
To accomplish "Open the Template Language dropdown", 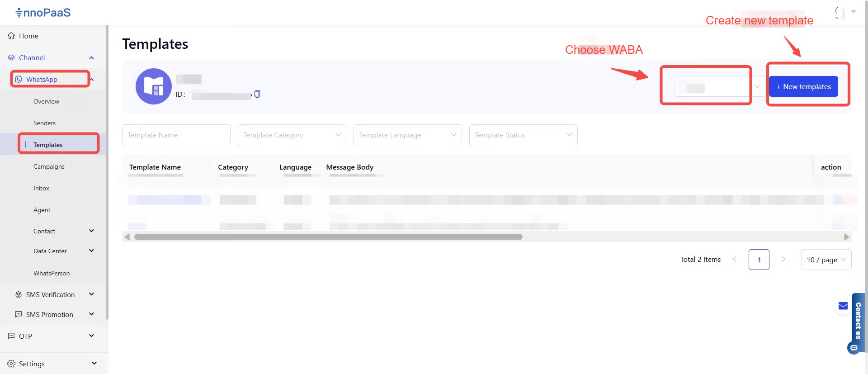I will coord(407,135).
